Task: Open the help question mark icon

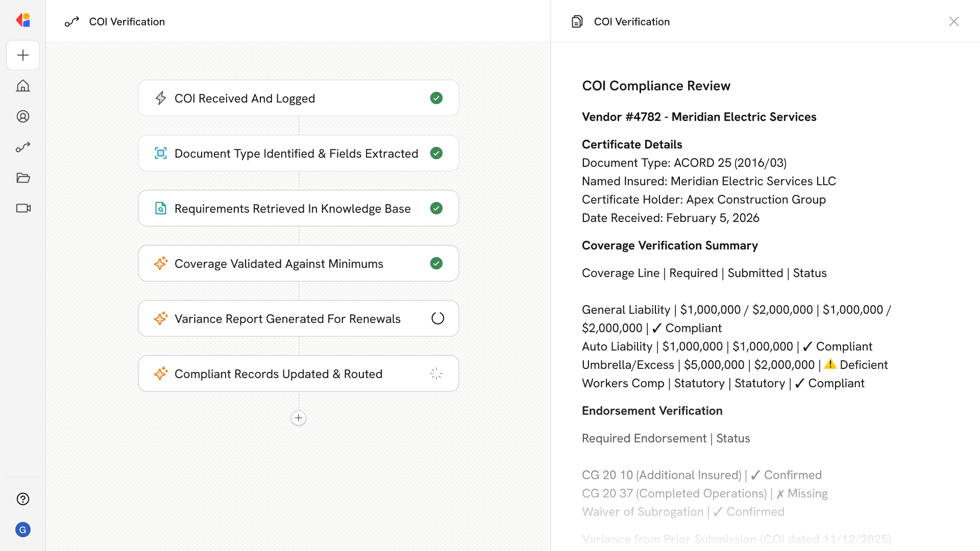Action: tap(23, 499)
